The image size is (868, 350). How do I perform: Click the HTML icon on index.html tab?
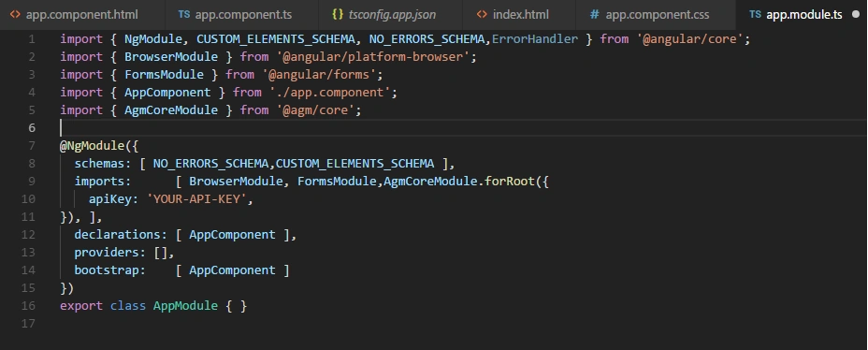pyautogui.click(x=482, y=14)
